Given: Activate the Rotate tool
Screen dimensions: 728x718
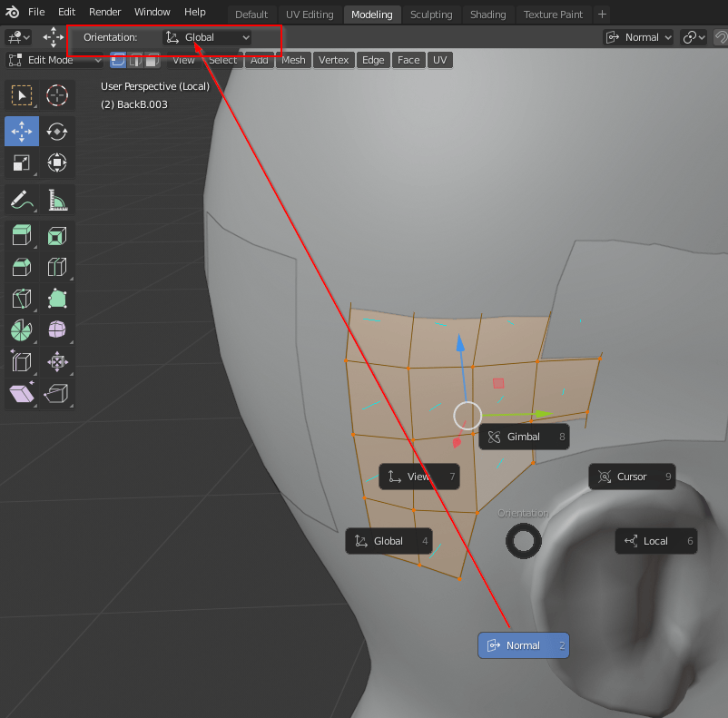Looking at the screenshot, I should tap(57, 131).
